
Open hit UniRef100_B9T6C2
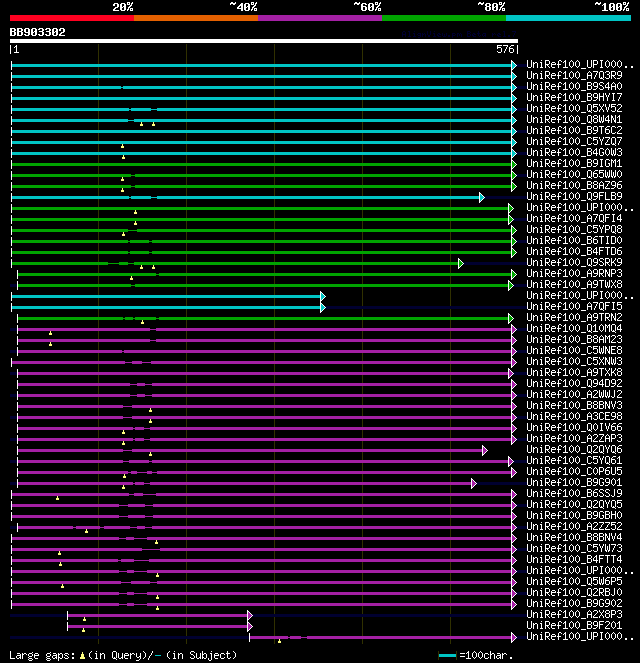click(574, 130)
